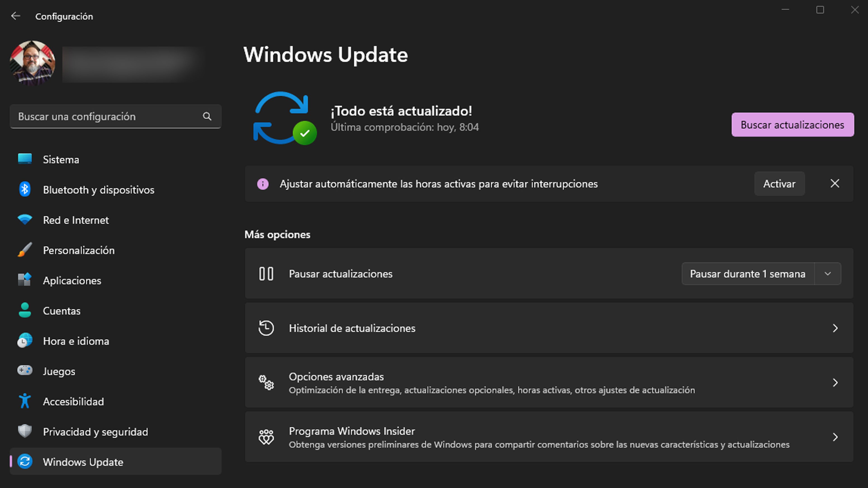Click the Hora e idioma globe icon
868x488 pixels.
25,340
